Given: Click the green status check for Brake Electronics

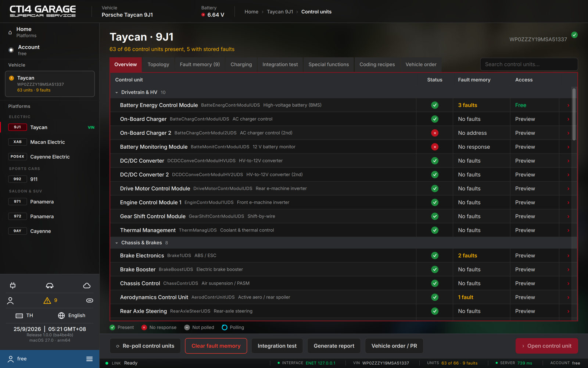Looking at the screenshot, I should coord(435,255).
